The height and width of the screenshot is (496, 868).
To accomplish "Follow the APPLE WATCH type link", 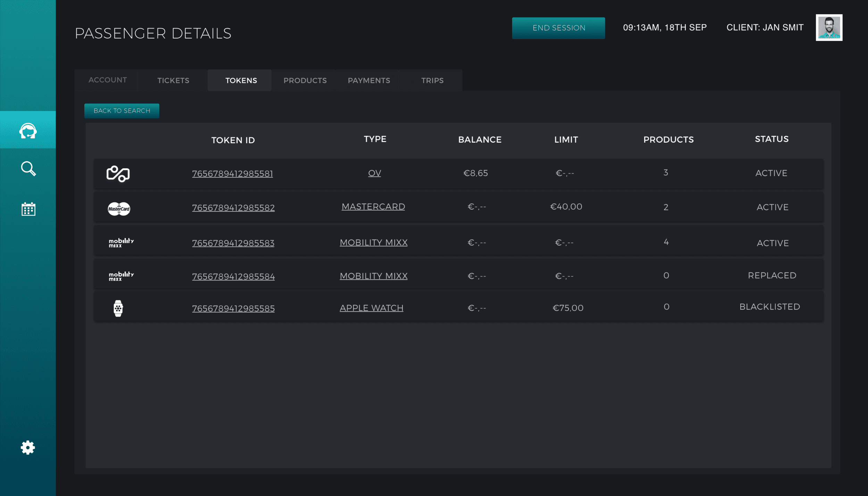I will 371,308.
